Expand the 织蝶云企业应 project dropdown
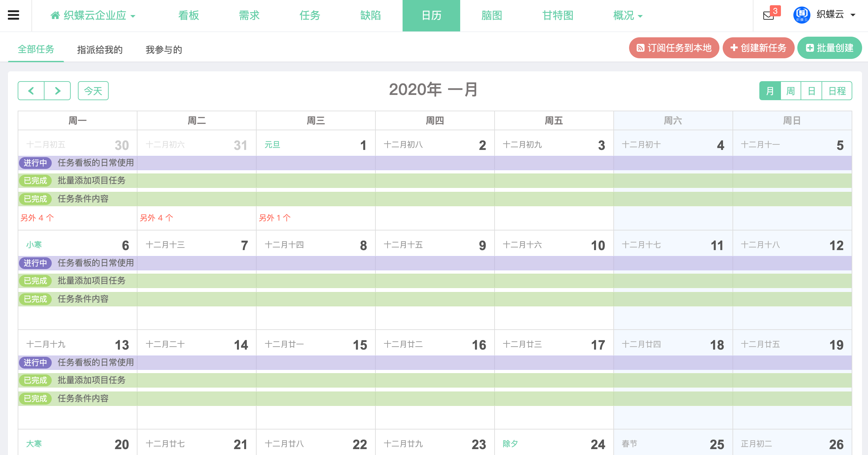Image resolution: width=868 pixels, height=455 pixels. point(133,16)
